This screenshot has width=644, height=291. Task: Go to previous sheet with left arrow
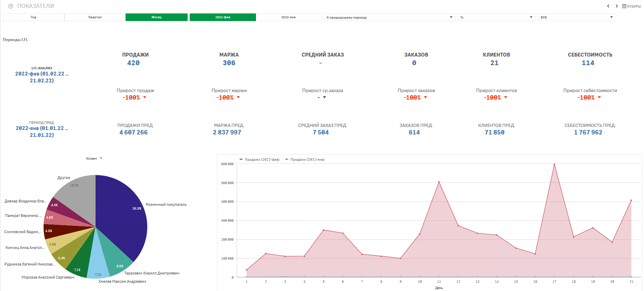coord(608,6)
